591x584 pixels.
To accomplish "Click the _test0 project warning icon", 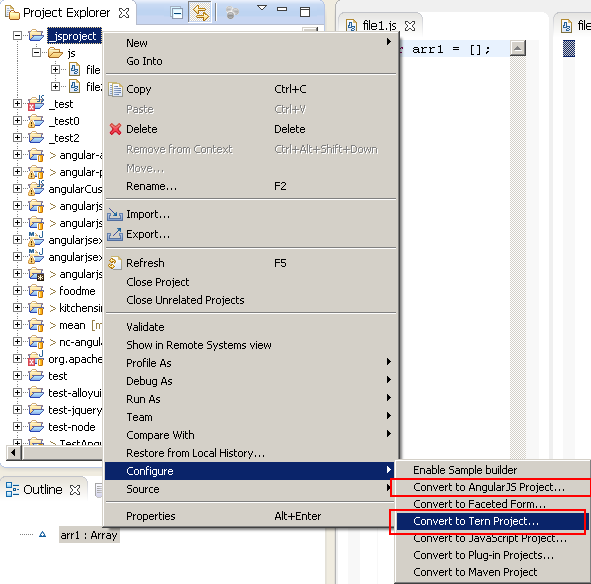I will click(x=36, y=121).
